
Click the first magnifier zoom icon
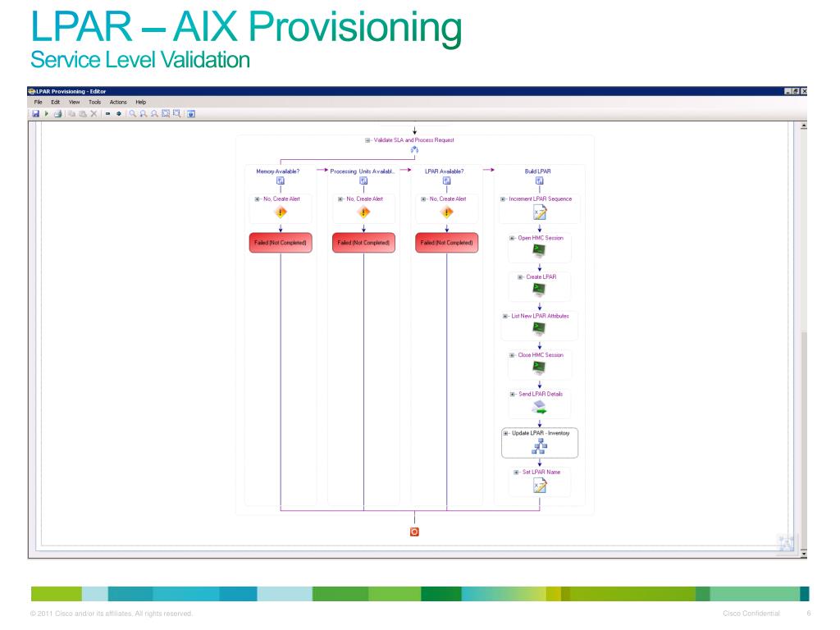click(132, 113)
